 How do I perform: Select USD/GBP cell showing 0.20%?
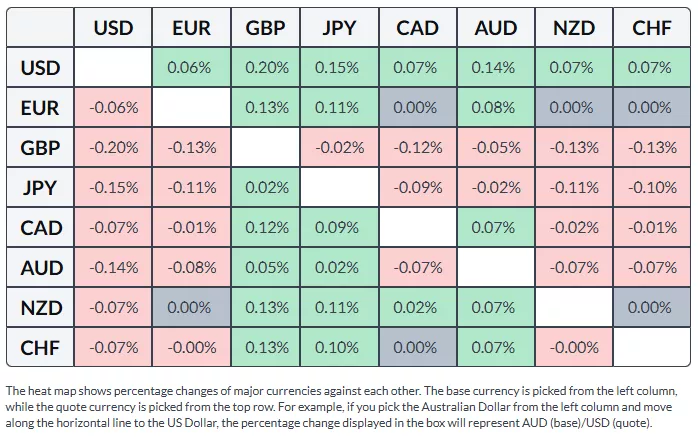pos(267,68)
